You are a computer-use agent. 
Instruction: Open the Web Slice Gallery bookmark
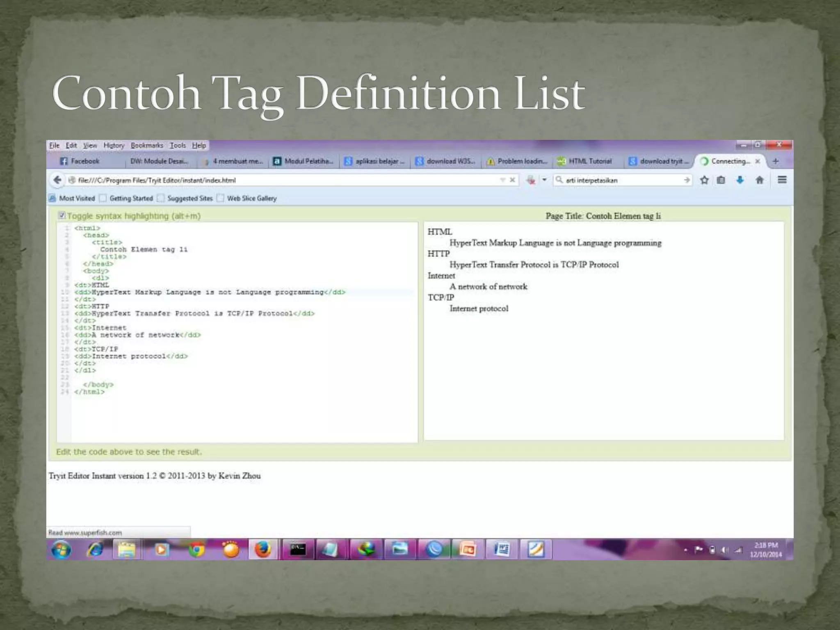[251, 199]
